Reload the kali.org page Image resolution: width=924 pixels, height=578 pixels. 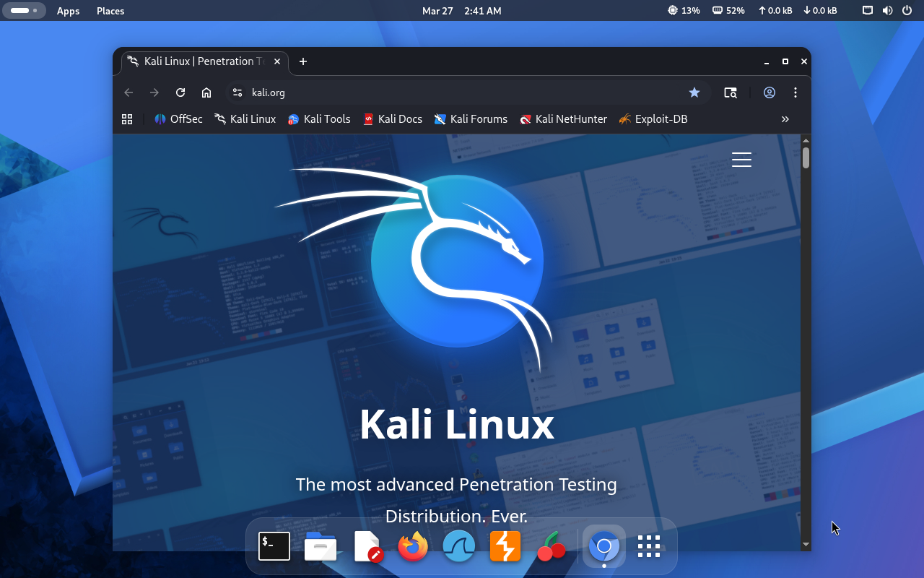pyautogui.click(x=180, y=92)
